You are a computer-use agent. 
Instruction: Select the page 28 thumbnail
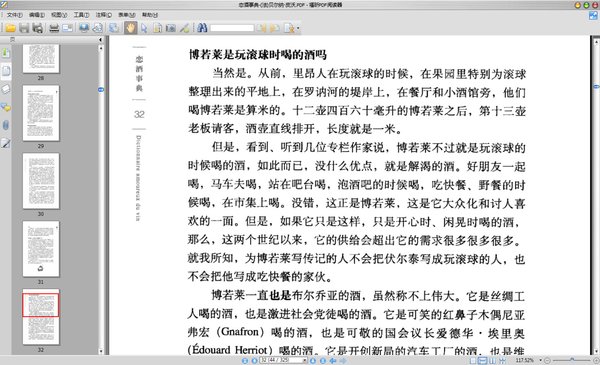[41, 58]
